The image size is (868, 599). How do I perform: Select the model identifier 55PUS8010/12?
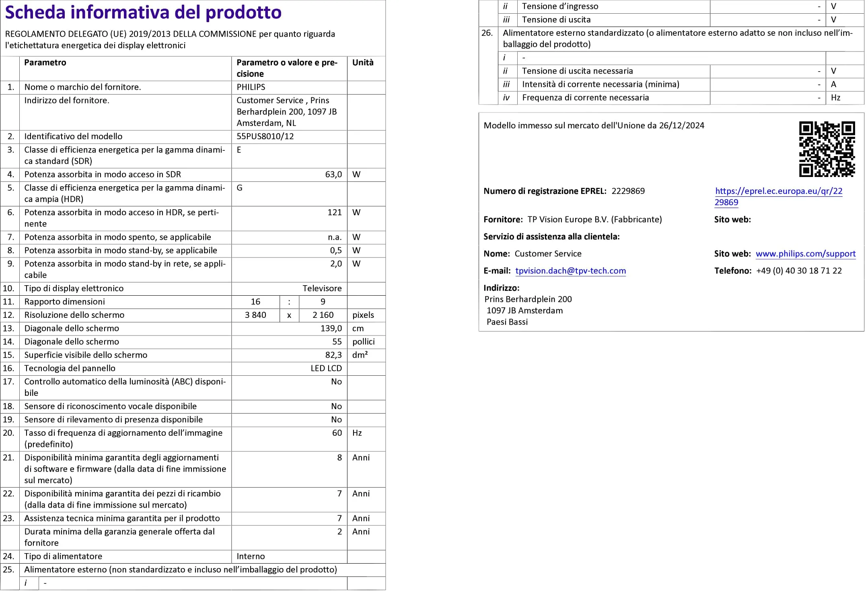click(265, 136)
